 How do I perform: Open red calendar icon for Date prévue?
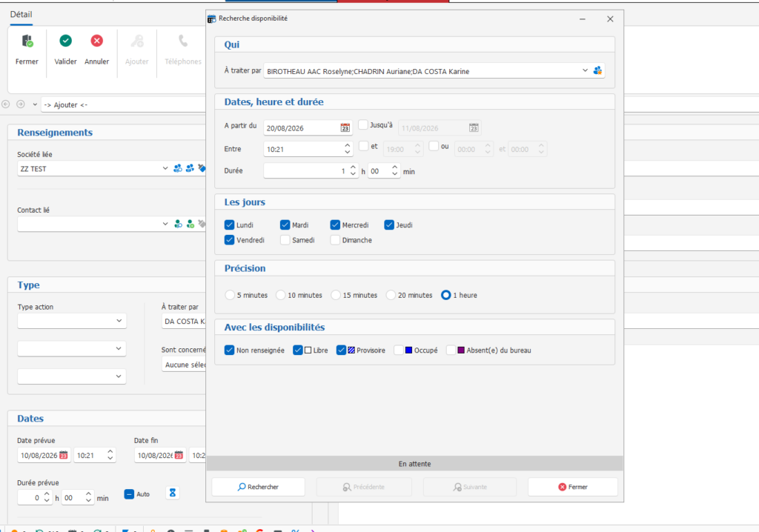point(64,455)
